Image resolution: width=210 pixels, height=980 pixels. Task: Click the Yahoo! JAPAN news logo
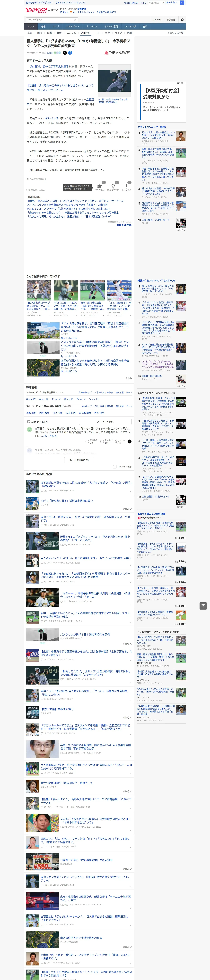point(42,10)
